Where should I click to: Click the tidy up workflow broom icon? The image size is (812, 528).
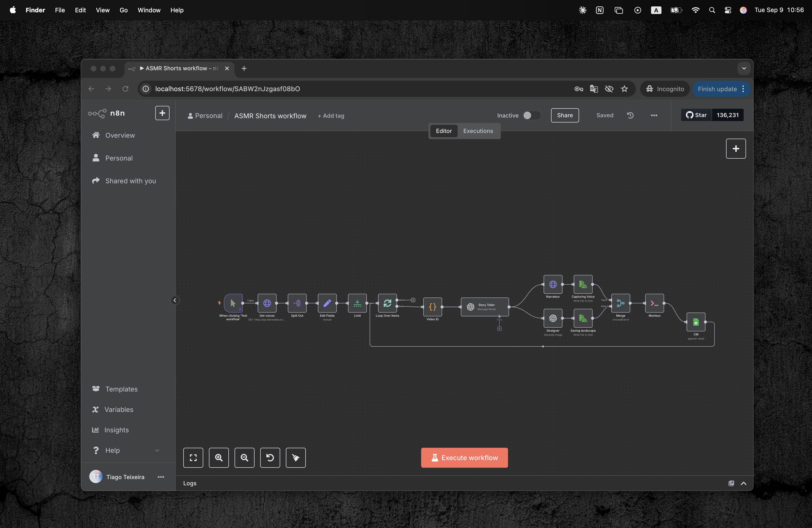[x=295, y=457]
